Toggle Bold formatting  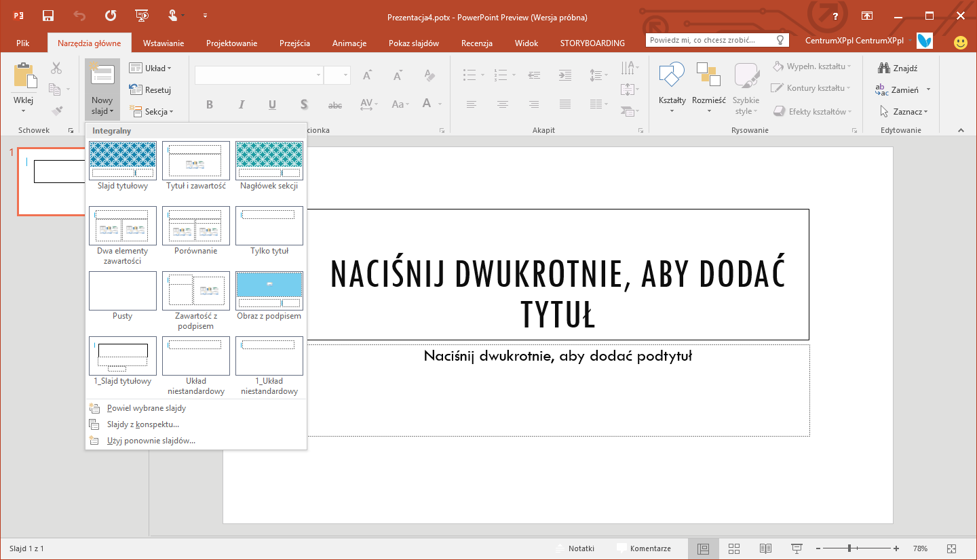pyautogui.click(x=210, y=104)
